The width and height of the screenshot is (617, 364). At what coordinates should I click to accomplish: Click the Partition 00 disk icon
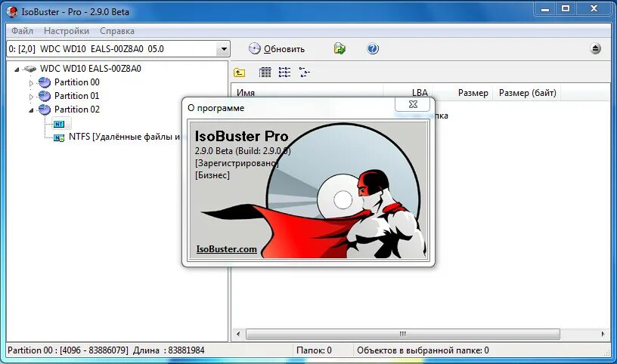point(45,82)
